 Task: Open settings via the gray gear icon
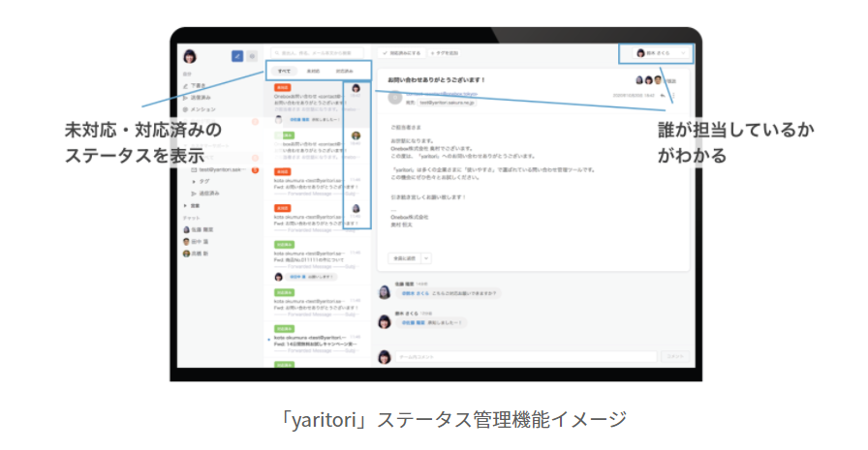click(x=252, y=56)
